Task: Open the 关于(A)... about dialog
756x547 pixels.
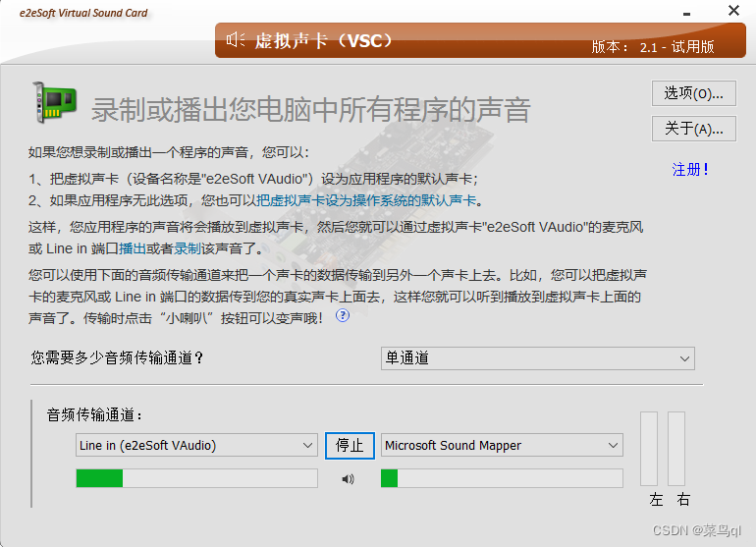Action: click(694, 129)
